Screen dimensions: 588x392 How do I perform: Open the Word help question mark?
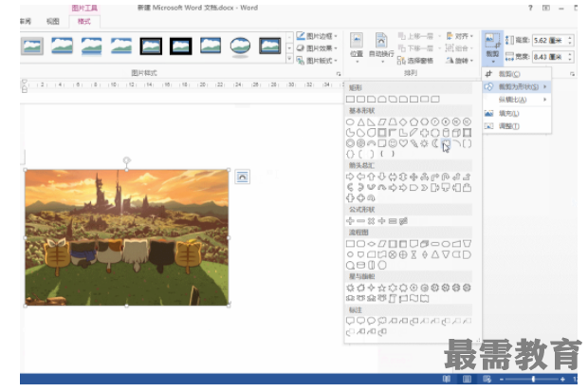[530, 8]
